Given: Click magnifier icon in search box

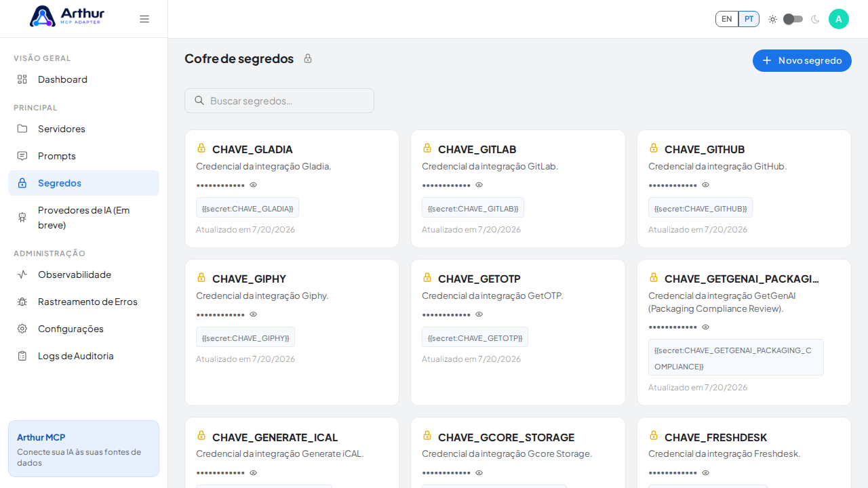Looking at the screenshot, I should click(x=199, y=100).
